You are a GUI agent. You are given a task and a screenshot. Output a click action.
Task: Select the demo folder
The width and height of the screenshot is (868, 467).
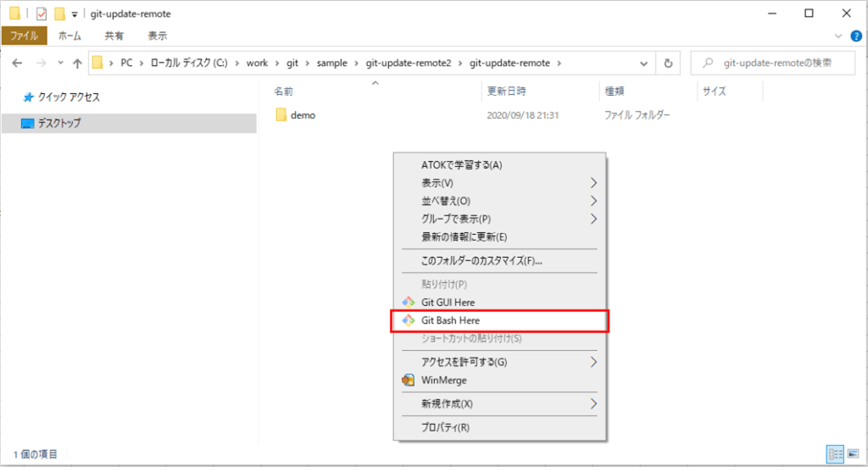tap(303, 115)
